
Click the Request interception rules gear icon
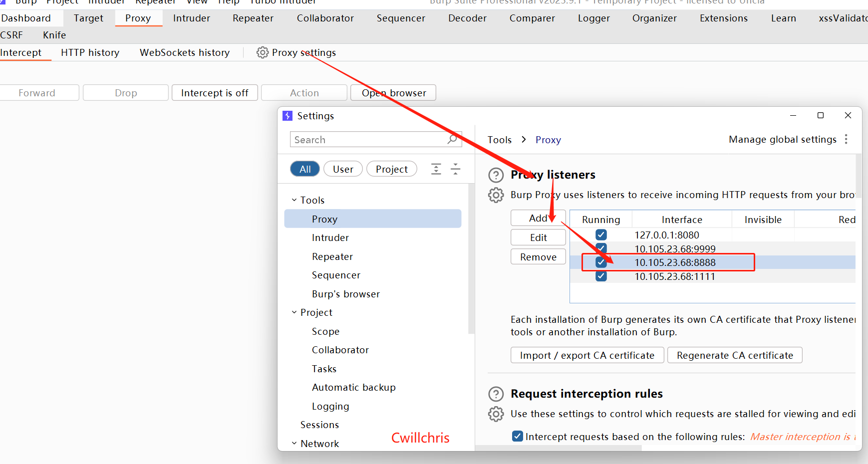[x=496, y=414]
